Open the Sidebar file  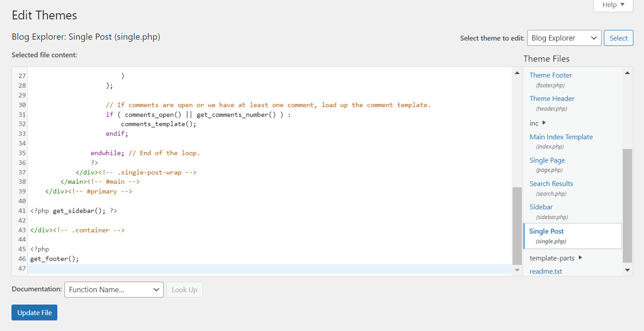pos(541,207)
